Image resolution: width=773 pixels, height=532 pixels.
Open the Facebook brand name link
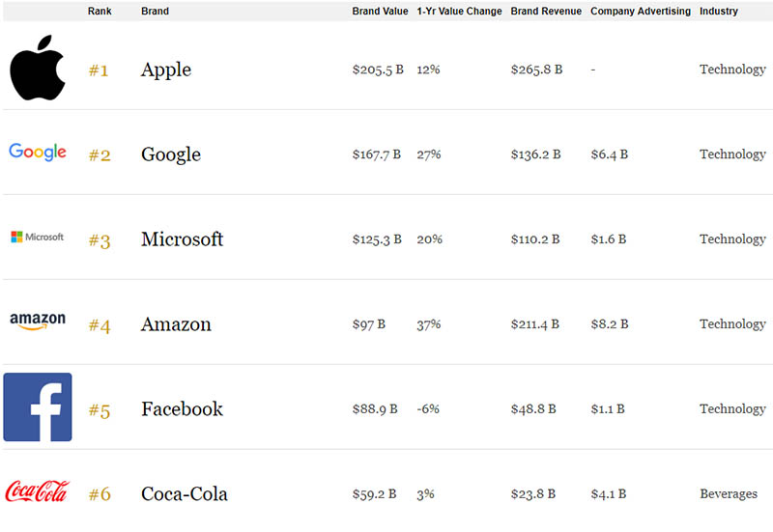pyautogui.click(x=182, y=409)
